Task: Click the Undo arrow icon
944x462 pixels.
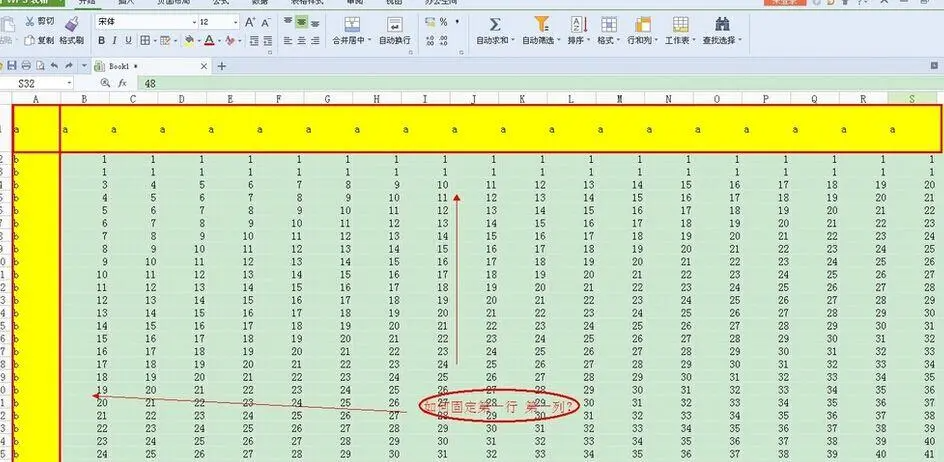Action: pos(54,66)
